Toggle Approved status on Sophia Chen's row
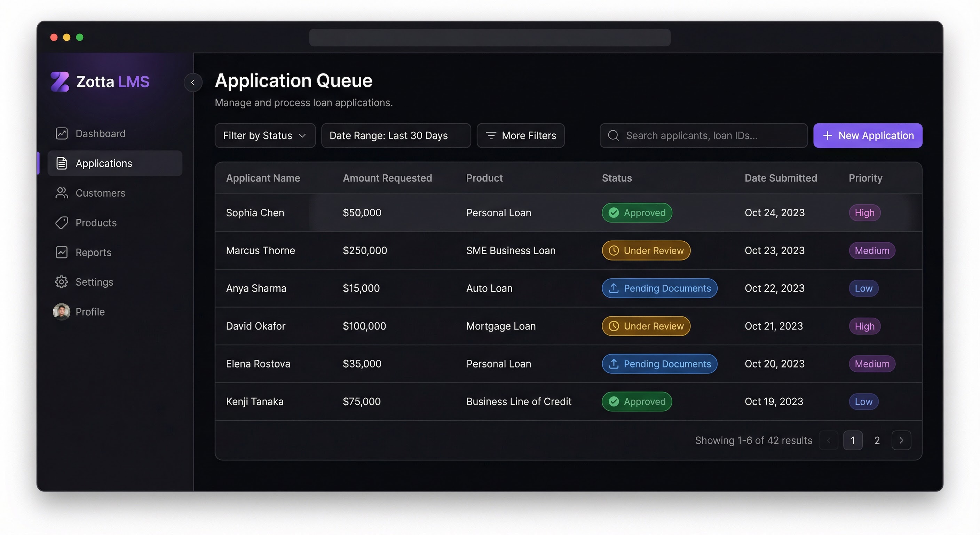The image size is (980, 535). tap(637, 212)
